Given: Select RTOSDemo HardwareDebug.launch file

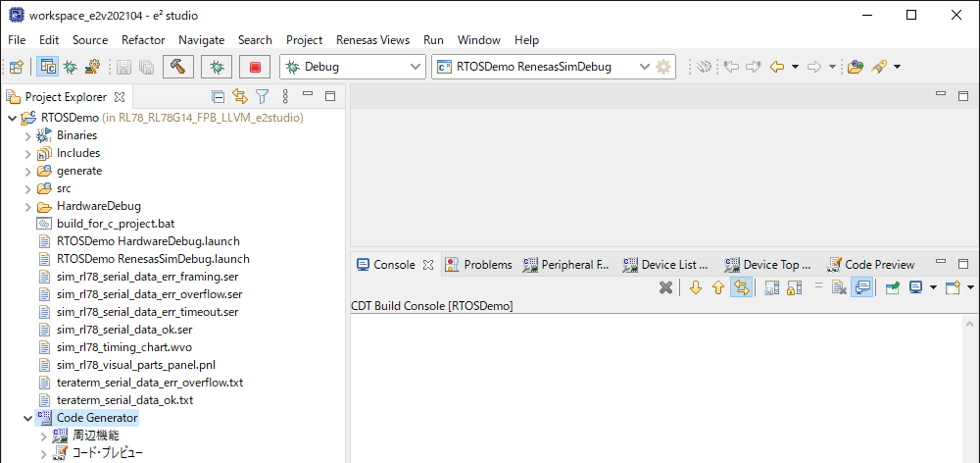Looking at the screenshot, I should pyautogui.click(x=148, y=241).
